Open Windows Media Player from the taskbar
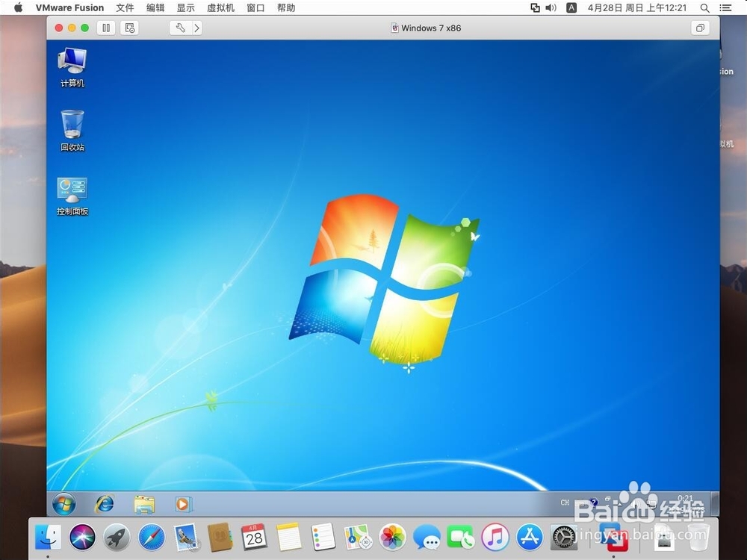 [183, 503]
